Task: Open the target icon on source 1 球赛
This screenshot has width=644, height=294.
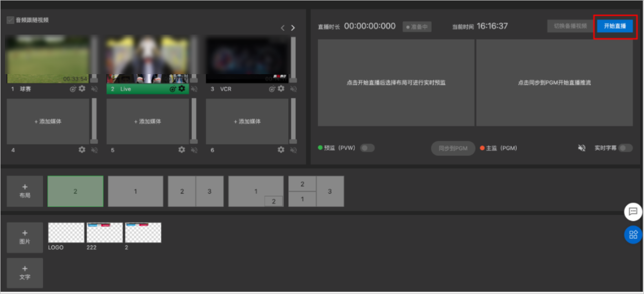Action: pos(73,89)
